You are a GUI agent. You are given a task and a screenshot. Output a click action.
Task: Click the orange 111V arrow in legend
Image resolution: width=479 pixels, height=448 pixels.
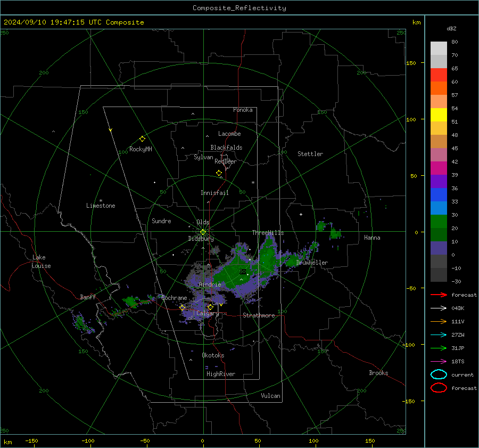[439, 321]
